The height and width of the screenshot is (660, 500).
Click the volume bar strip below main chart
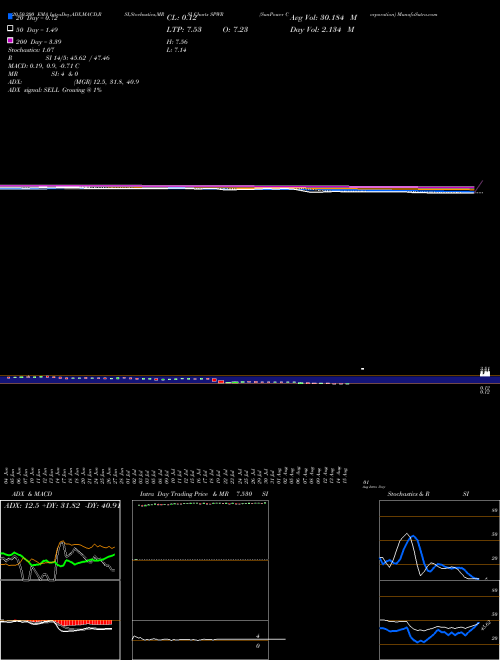point(250,379)
